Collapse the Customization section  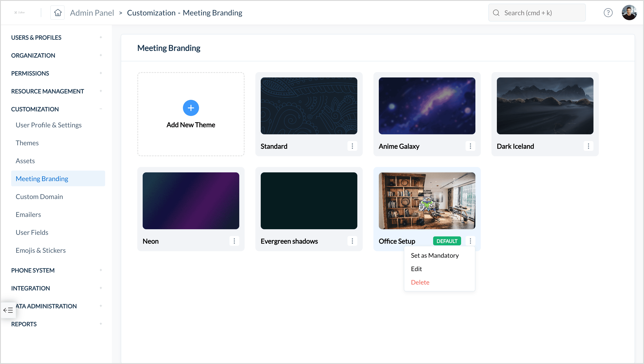[x=100, y=109]
